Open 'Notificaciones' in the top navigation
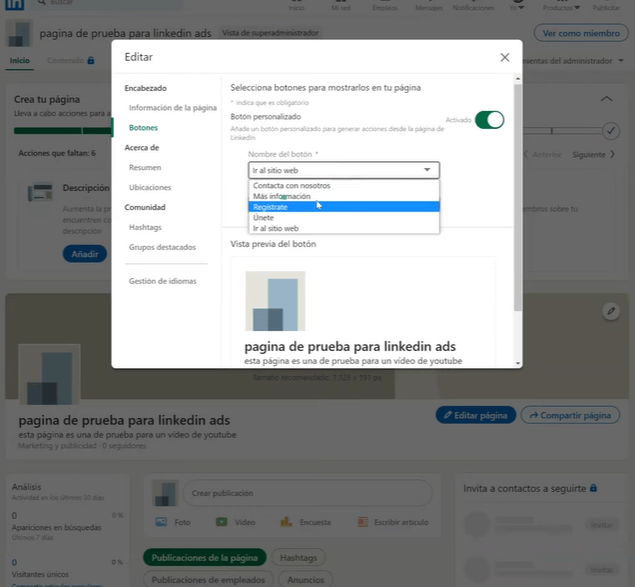Screen dimensions: 635x587 click(x=473, y=6)
